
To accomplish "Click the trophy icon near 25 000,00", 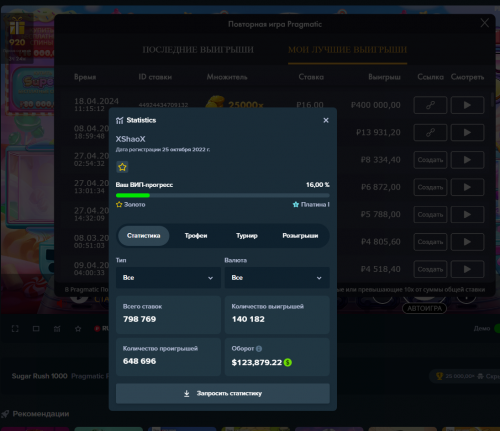I will pyautogui.click(x=439, y=376).
